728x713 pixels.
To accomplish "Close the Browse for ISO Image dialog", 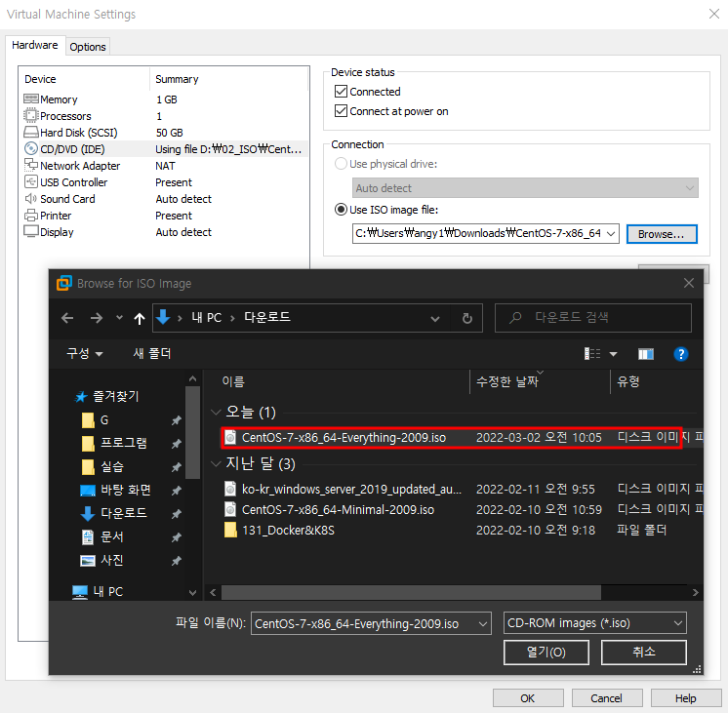I will point(689,283).
